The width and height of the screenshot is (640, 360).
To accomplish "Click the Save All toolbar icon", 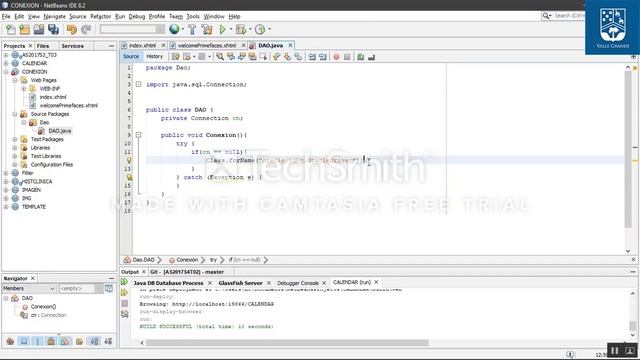I will 53,29.
